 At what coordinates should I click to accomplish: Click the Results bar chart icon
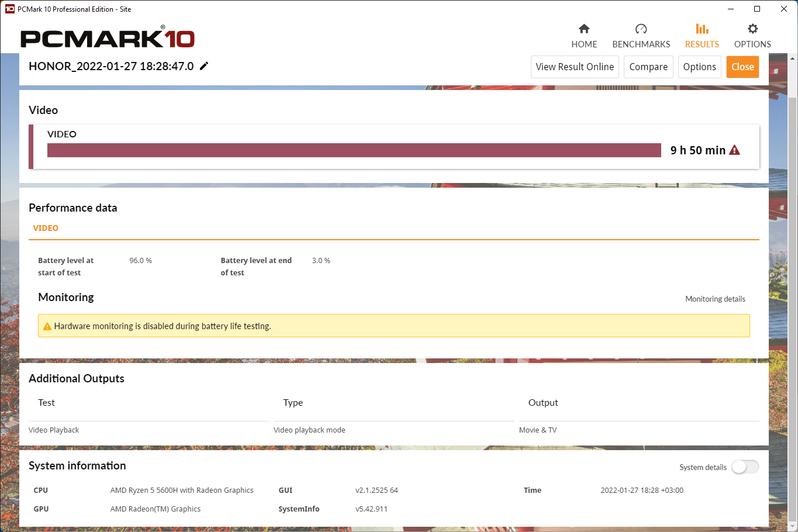pos(702,29)
